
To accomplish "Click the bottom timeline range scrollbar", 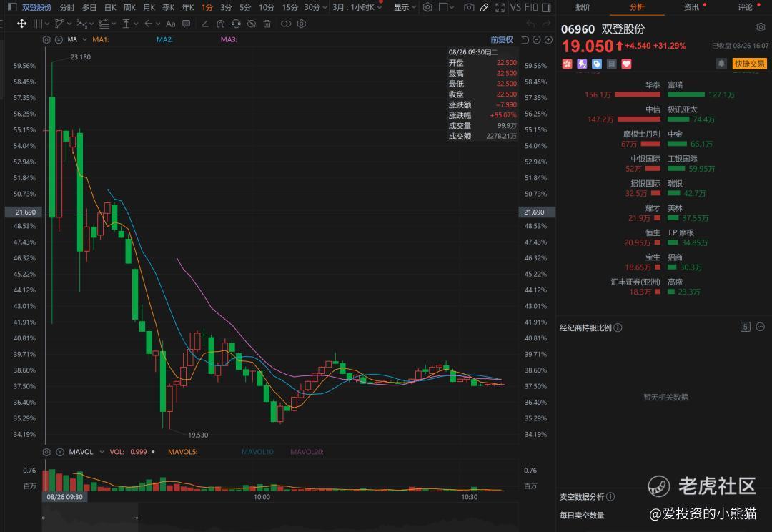I will (89, 517).
